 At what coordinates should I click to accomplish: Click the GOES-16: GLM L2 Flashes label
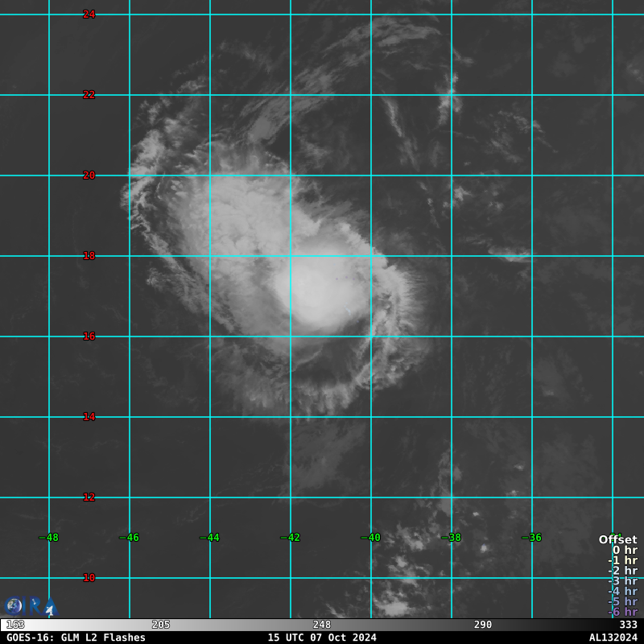click(x=76, y=638)
